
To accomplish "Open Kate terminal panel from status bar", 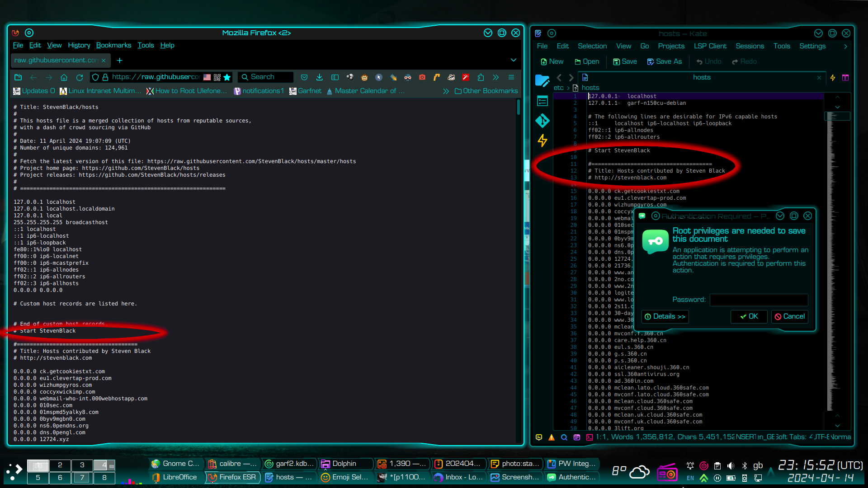I will point(589,437).
